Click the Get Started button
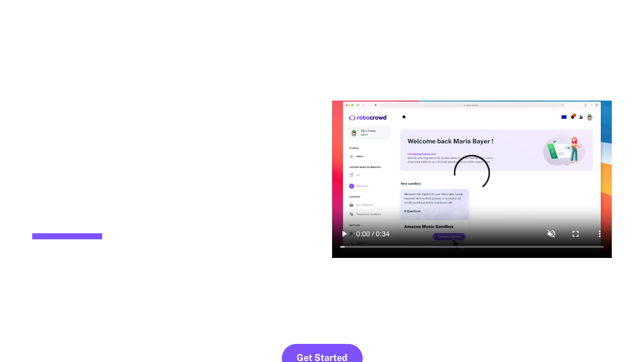The height and width of the screenshot is (362, 644). point(322,353)
